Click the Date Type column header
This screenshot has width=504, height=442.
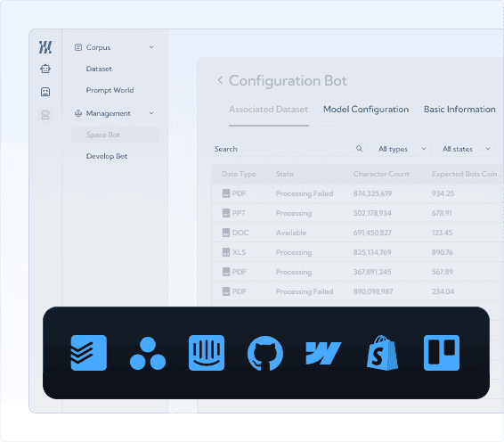tap(239, 174)
